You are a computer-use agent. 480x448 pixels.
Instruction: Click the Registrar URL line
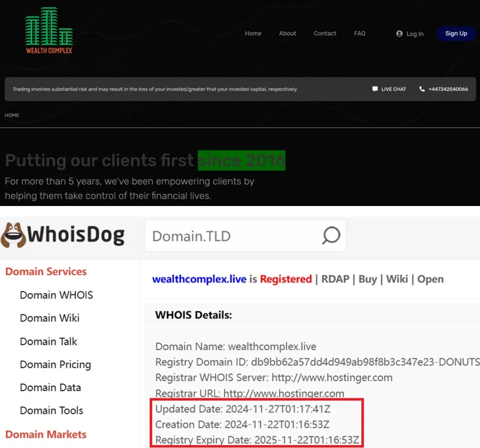click(x=250, y=393)
